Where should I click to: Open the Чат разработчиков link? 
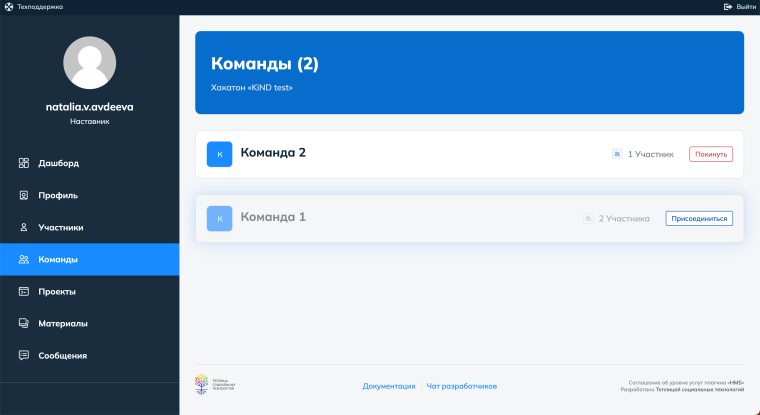tap(461, 386)
